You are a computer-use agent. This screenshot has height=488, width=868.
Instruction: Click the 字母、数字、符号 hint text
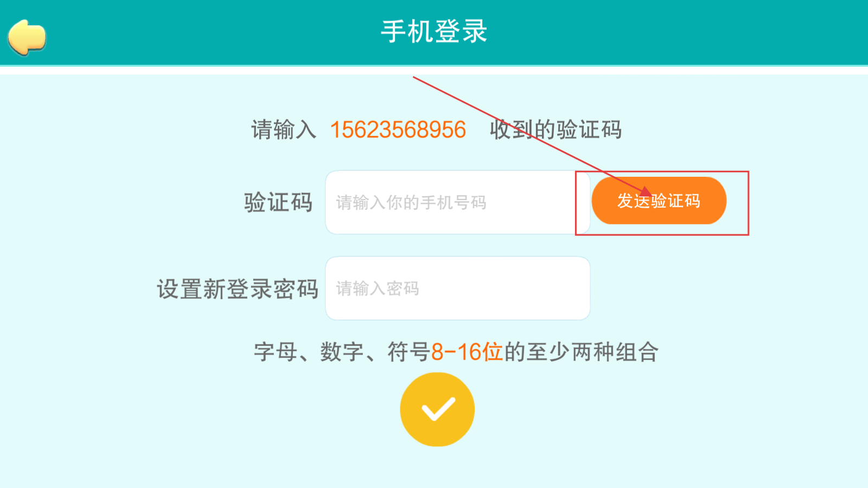(342, 352)
